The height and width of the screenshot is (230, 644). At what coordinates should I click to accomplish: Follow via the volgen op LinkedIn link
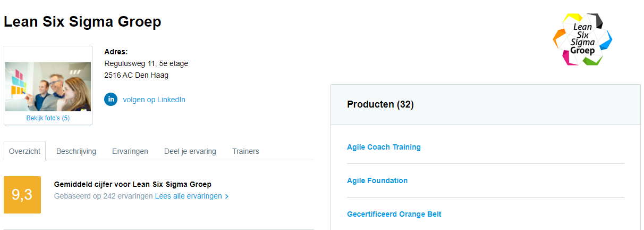click(154, 100)
